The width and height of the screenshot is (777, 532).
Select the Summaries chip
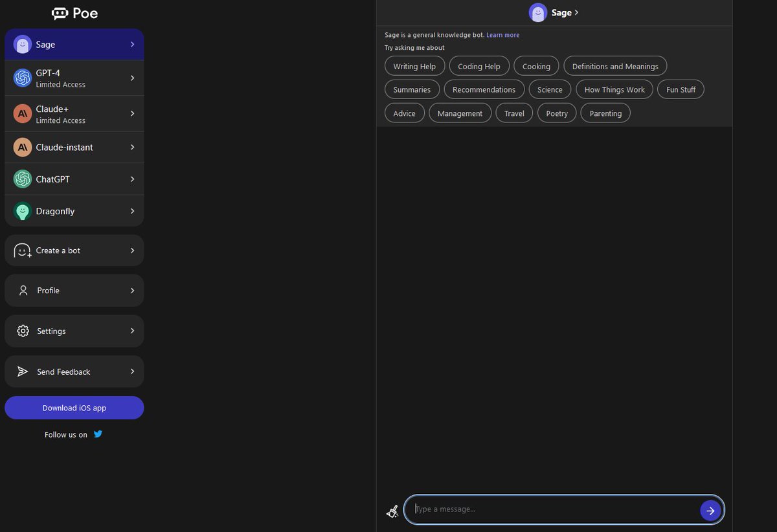pyautogui.click(x=412, y=89)
